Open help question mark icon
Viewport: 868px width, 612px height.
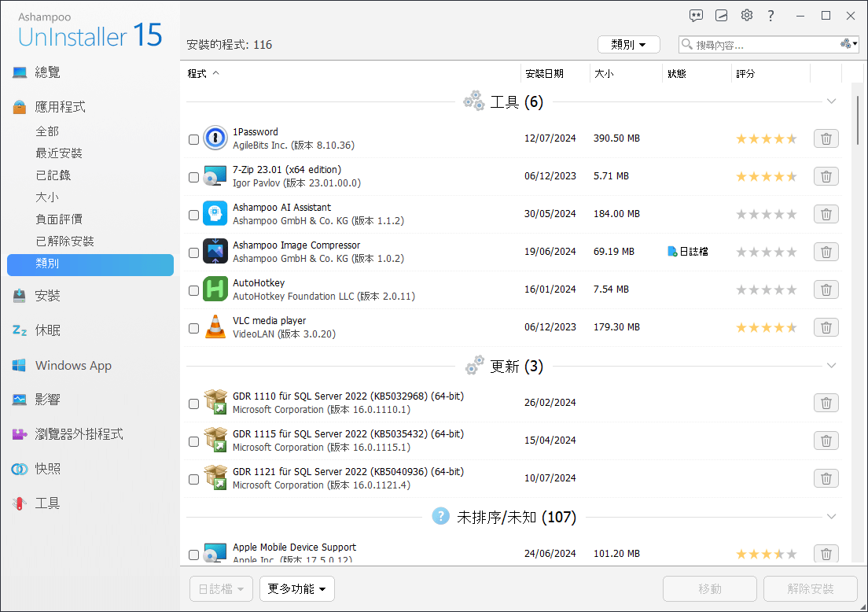[771, 16]
